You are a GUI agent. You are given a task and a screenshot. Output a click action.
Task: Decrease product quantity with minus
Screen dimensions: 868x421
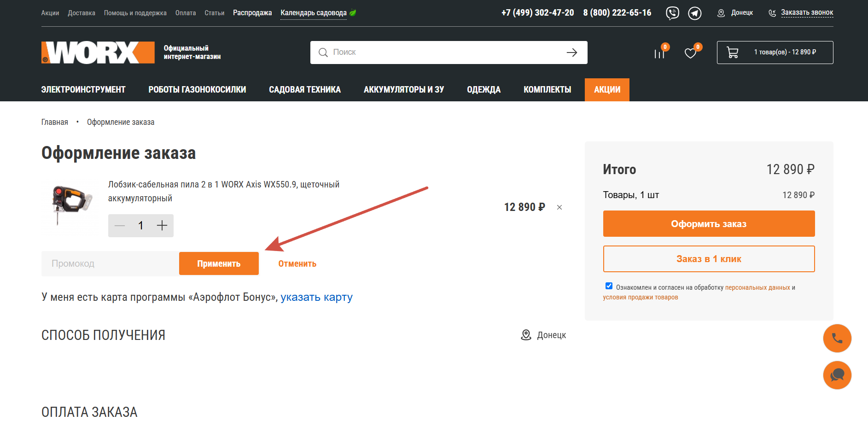(x=120, y=226)
